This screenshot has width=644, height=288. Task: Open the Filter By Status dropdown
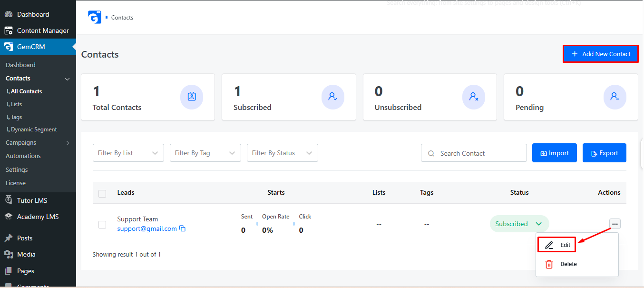click(283, 153)
